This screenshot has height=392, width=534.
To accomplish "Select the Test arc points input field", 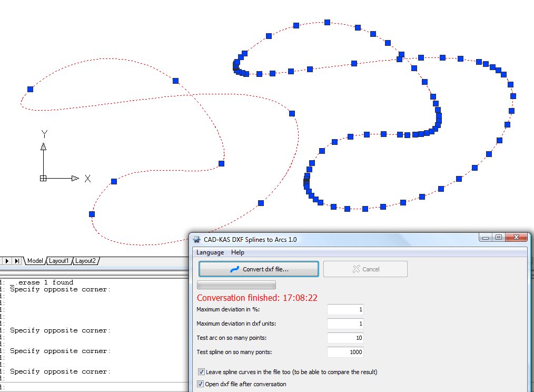I will pos(345,338).
